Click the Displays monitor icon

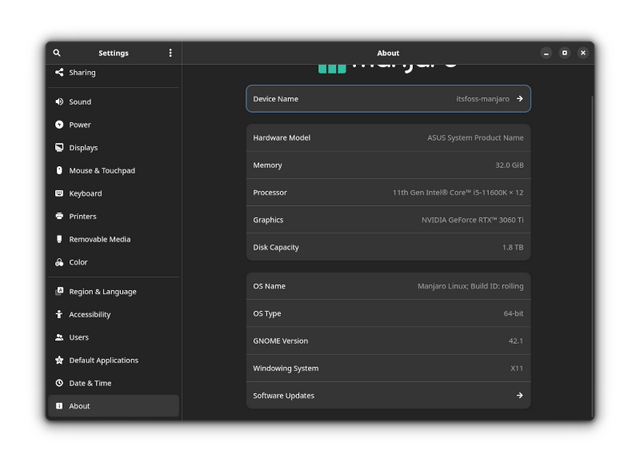59,147
